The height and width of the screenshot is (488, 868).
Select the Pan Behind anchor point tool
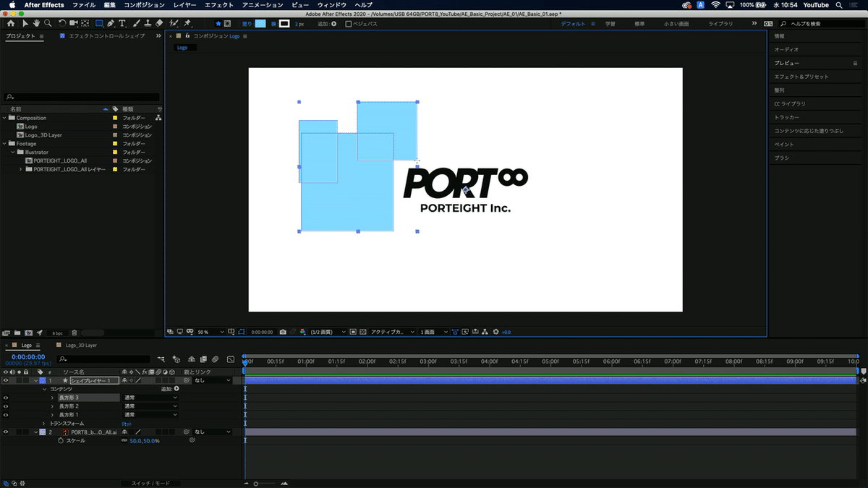click(85, 23)
